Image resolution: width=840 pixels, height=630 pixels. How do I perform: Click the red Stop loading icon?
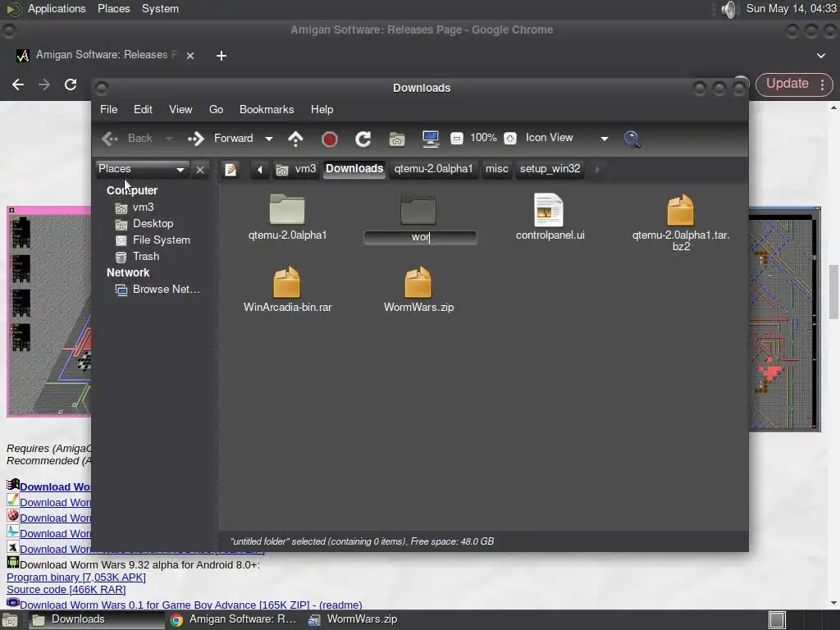pos(330,139)
